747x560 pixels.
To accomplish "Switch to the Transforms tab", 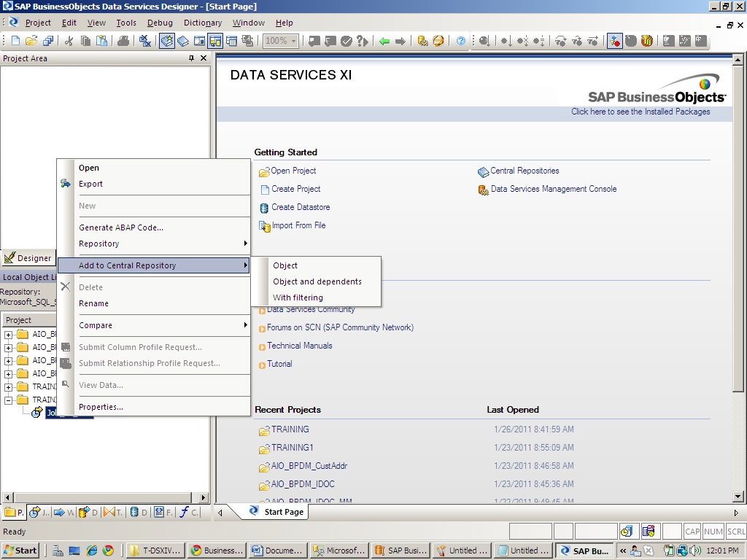I will click(x=113, y=513).
